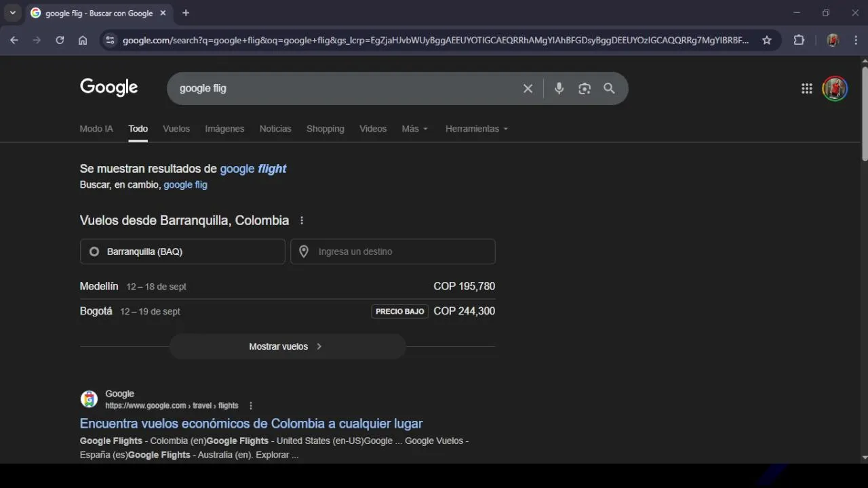The height and width of the screenshot is (488, 868).
Task: Click the Barranquilla (BAQ) origin field
Action: coord(182,251)
